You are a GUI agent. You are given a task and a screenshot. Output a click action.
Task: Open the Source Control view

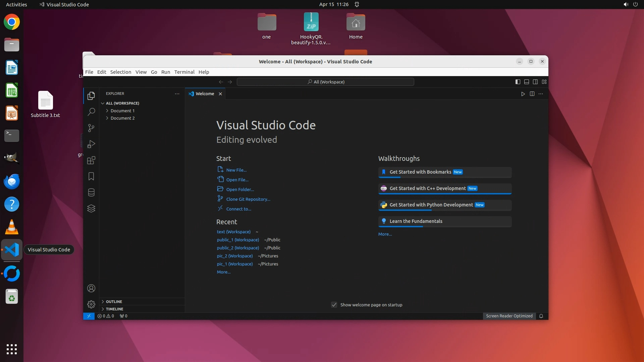(x=91, y=128)
